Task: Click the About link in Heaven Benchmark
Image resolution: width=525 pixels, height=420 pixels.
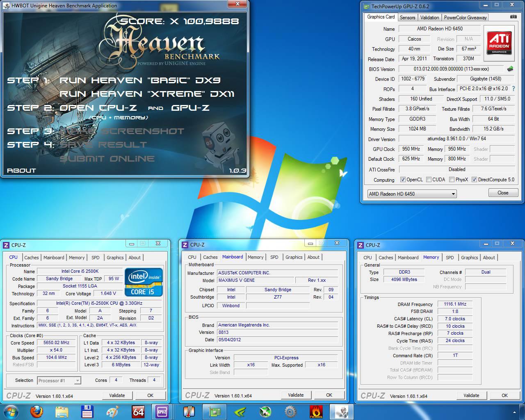Action: pyautogui.click(x=21, y=170)
